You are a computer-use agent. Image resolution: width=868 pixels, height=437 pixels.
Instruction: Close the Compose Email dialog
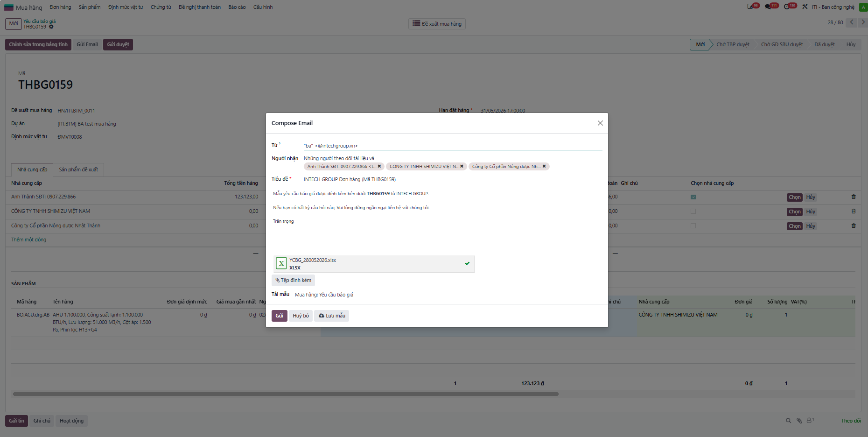click(600, 123)
